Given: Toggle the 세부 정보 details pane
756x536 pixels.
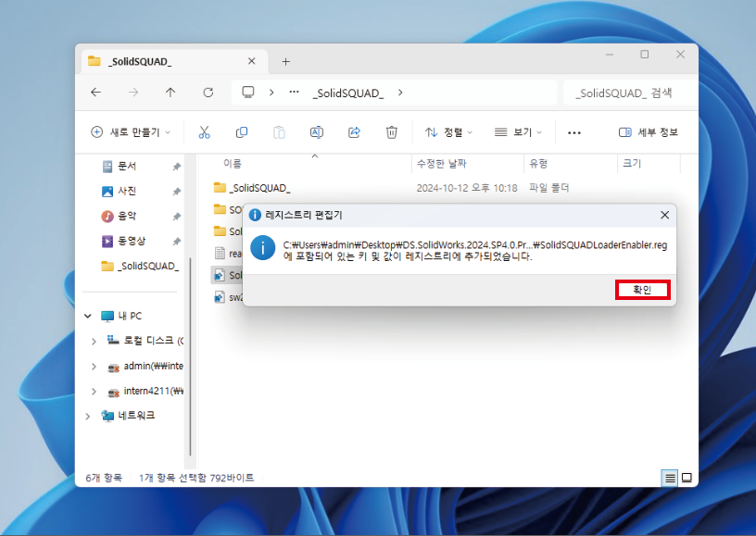Looking at the screenshot, I should coord(649,132).
